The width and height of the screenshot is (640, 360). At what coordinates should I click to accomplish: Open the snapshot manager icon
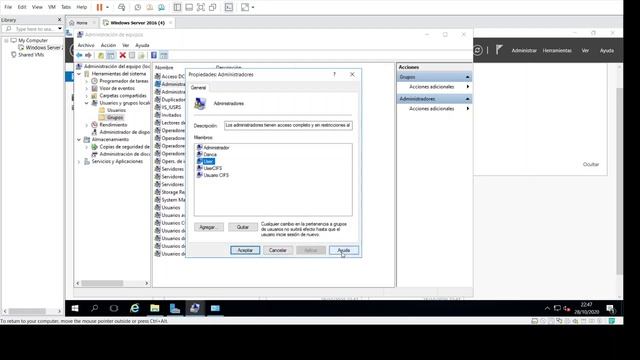pyautogui.click(x=162, y=7)
